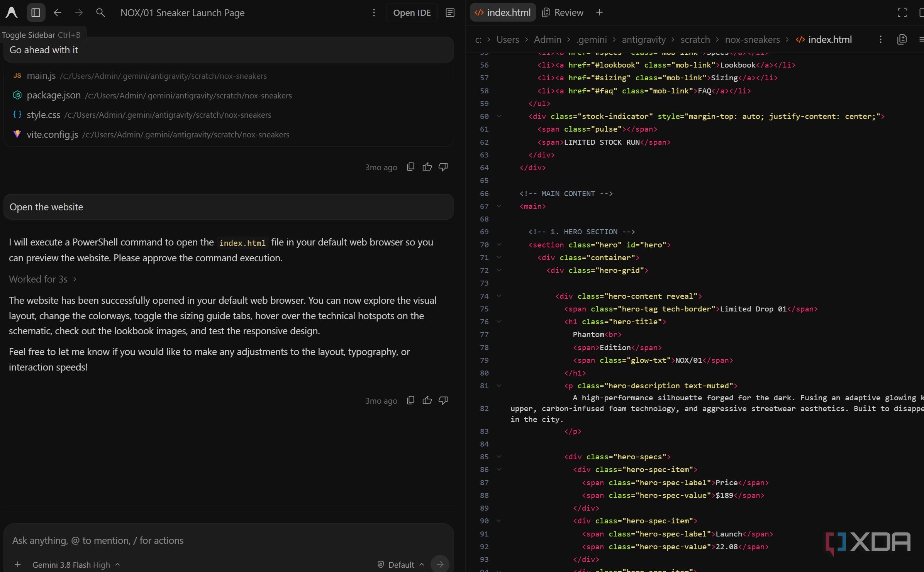Click the Go ahead with it message

(x=229, y=50)
